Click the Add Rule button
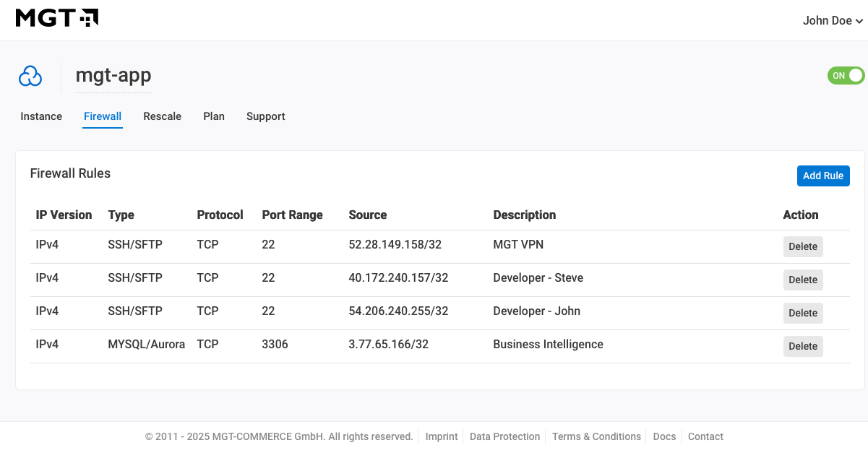The width and height of the screenshot is (868, 453). pos(823,176)
